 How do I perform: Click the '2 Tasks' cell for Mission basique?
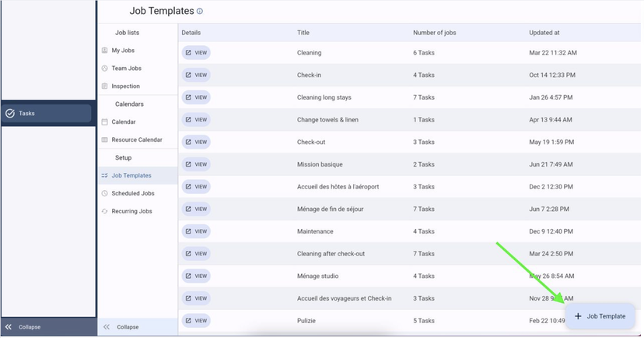click(x=423, y=164)
